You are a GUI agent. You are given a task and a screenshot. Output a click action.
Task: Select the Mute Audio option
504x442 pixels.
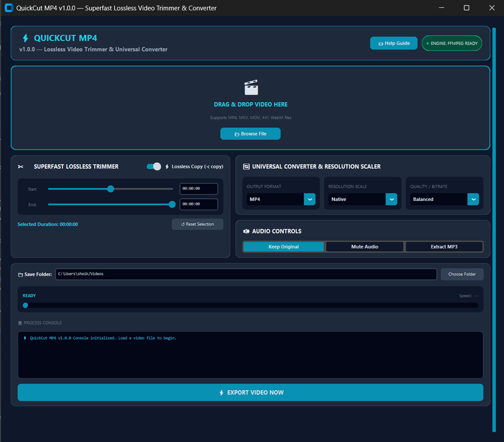tap(365, 247)
